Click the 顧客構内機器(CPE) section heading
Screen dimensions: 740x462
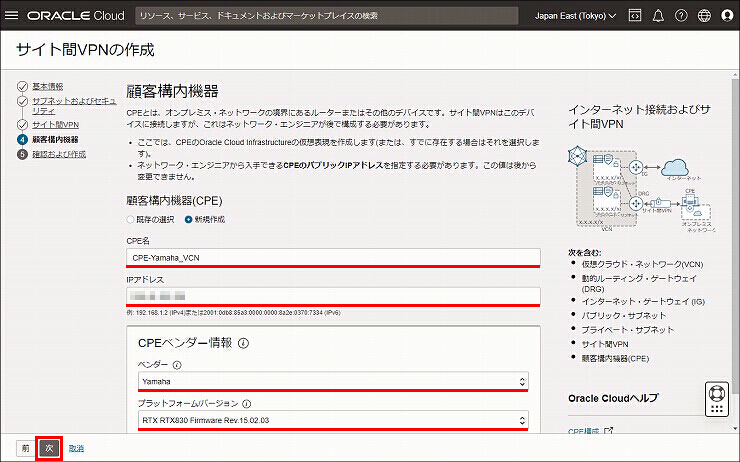174,201
